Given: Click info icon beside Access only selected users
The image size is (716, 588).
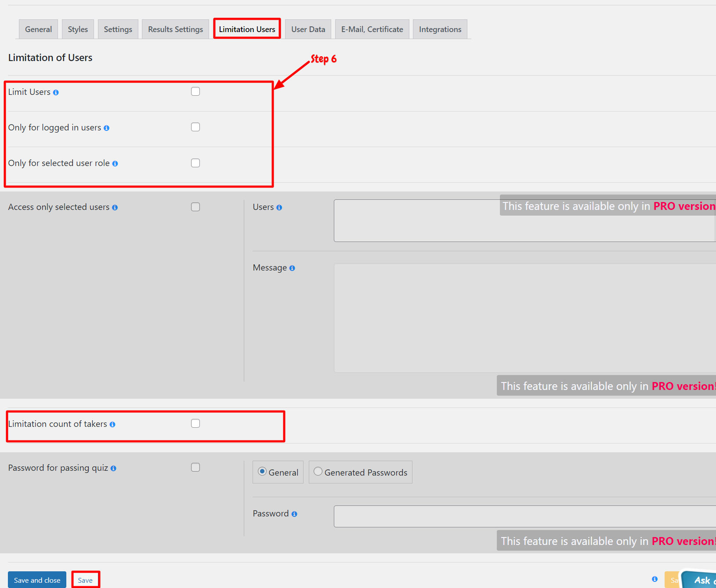Looking at the screenshot, I should [115, 208].
